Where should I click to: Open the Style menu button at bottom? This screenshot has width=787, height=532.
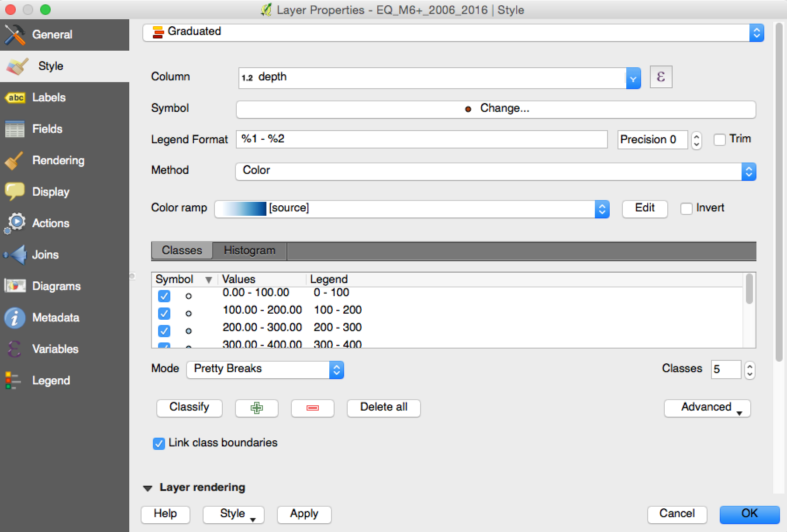(233, 515)
